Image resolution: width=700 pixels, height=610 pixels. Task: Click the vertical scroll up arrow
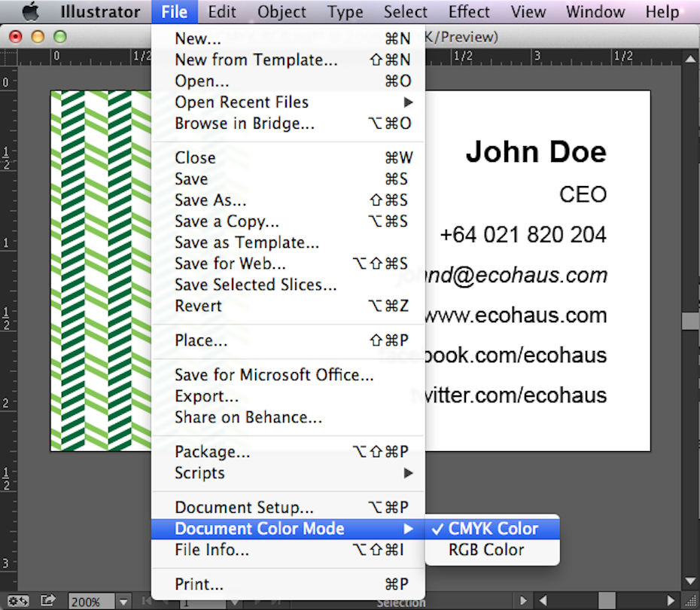coord(690,56)
